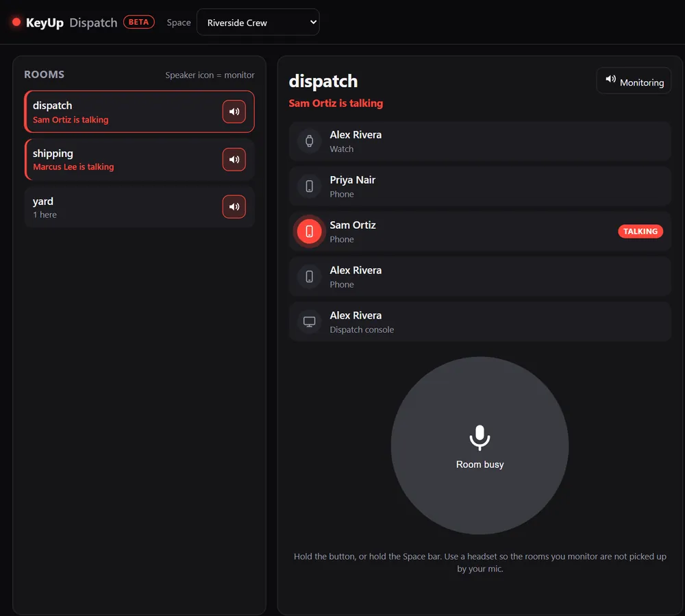The image size is (685, 616).
Task: Click the red phone icon for Sam Ortiz
Action: 310,231
